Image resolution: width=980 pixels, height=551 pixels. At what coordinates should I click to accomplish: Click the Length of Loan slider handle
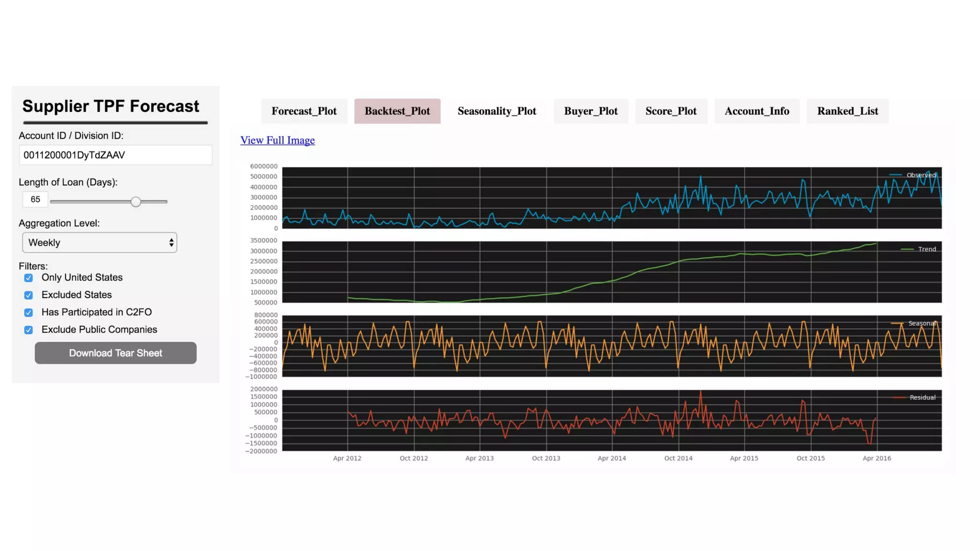click(x=136, y=202)
